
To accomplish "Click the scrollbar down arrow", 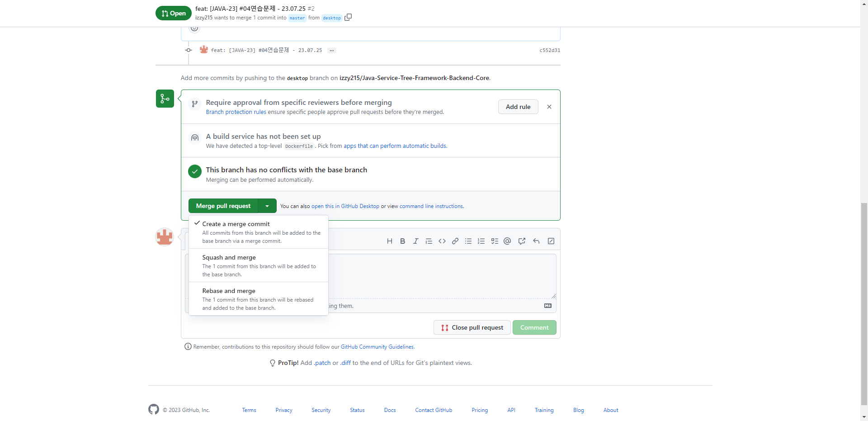I will point(864,417).
